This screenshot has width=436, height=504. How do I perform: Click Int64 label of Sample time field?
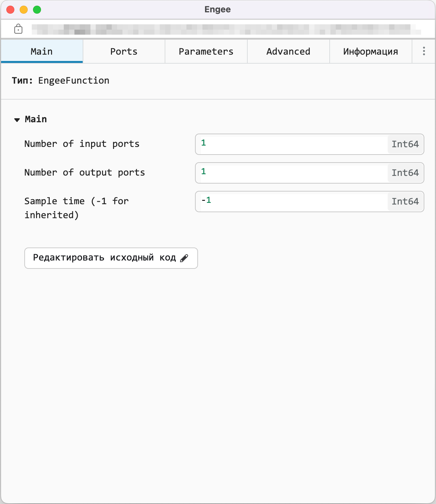(x=405, y=202)
